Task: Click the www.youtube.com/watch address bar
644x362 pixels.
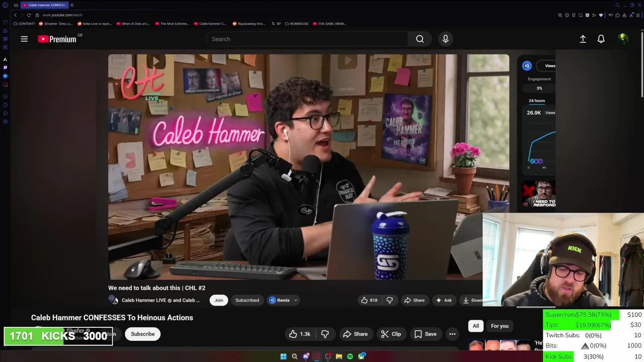Action: click(62, 15)
